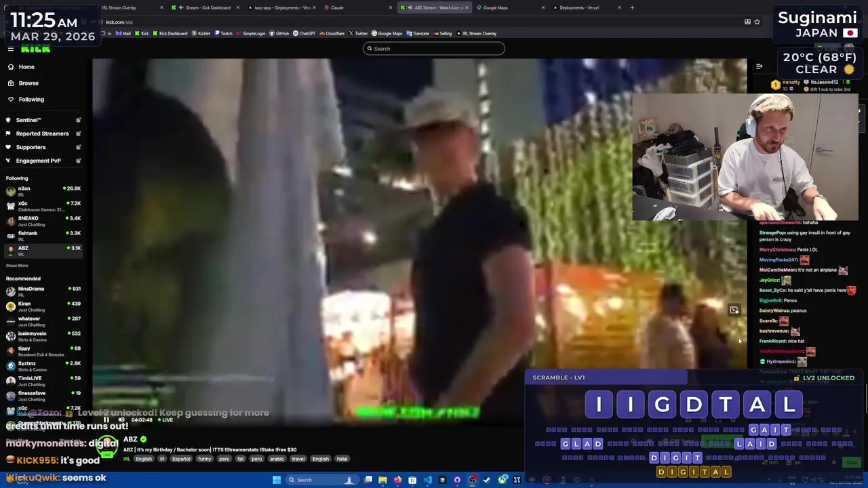Open NinaDrama recommended channel

[x=43, y=291]
